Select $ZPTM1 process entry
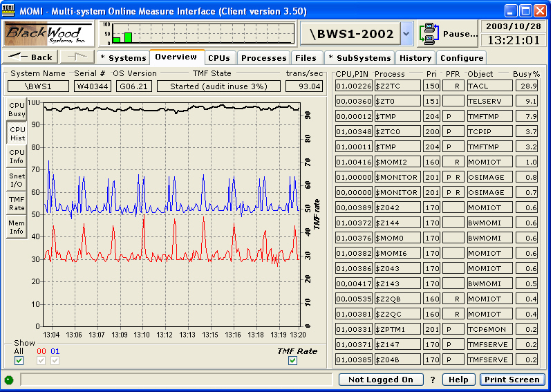This screenshot has width=553, height=392. [397, 328]
